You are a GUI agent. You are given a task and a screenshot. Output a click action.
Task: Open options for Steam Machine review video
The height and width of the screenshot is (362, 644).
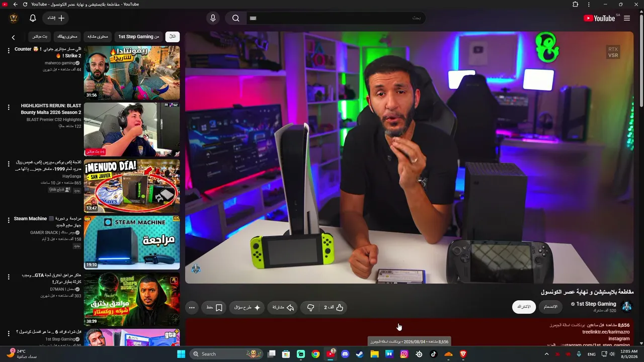pyautogui.click(x=9, y=220)
